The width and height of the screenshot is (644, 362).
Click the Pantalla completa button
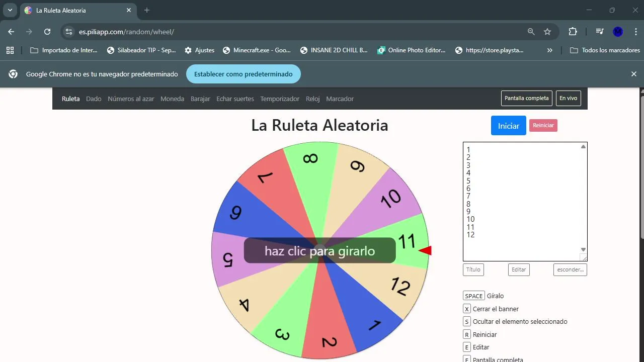(x=527, y=98)
